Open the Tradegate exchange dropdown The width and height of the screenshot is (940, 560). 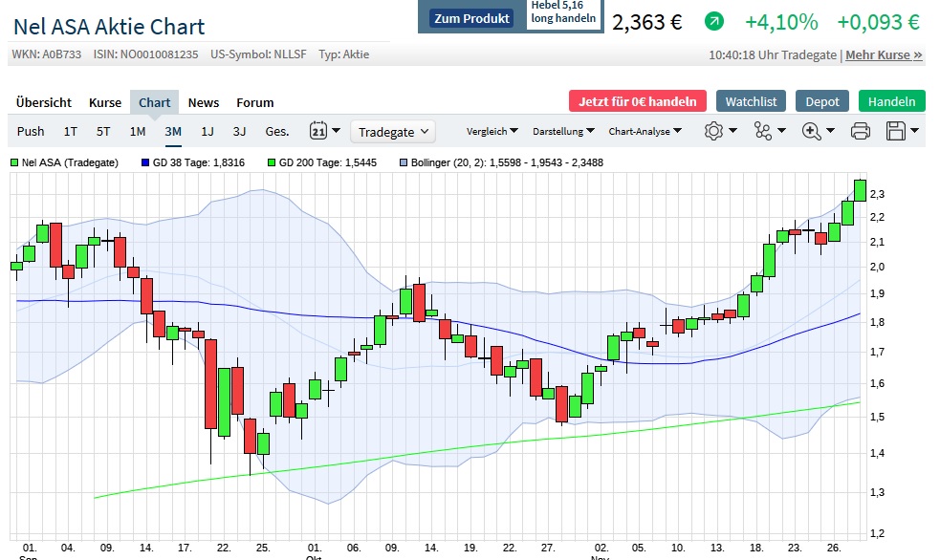click(393, 132)
